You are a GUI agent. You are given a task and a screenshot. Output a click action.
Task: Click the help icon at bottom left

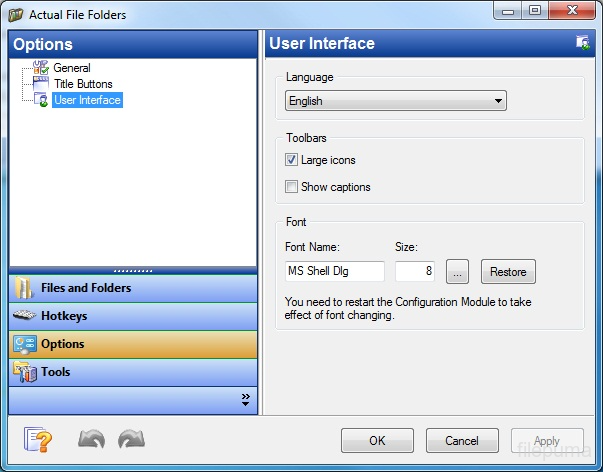point(37,440)
